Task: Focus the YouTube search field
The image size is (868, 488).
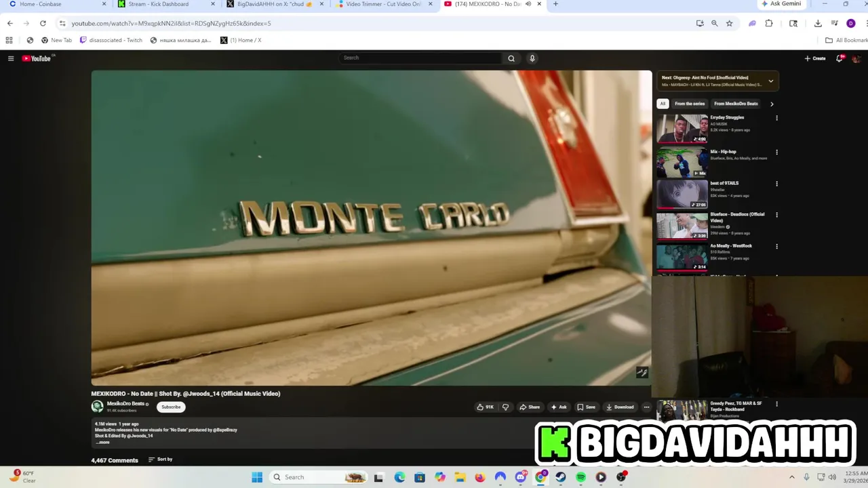Action: 420,58
